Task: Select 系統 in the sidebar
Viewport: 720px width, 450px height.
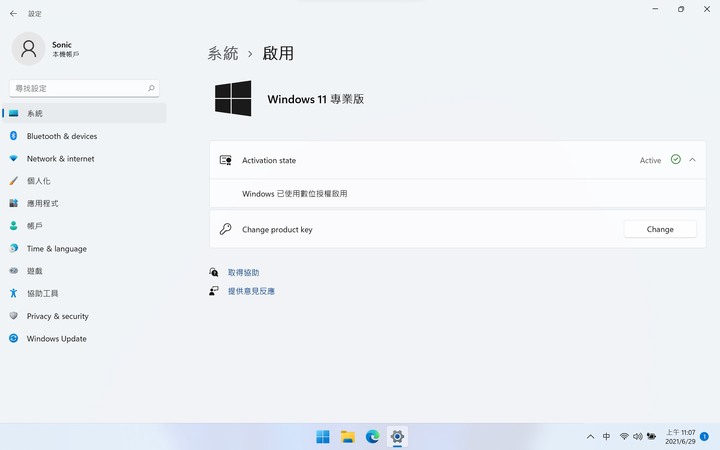Action: pos(84,113)
